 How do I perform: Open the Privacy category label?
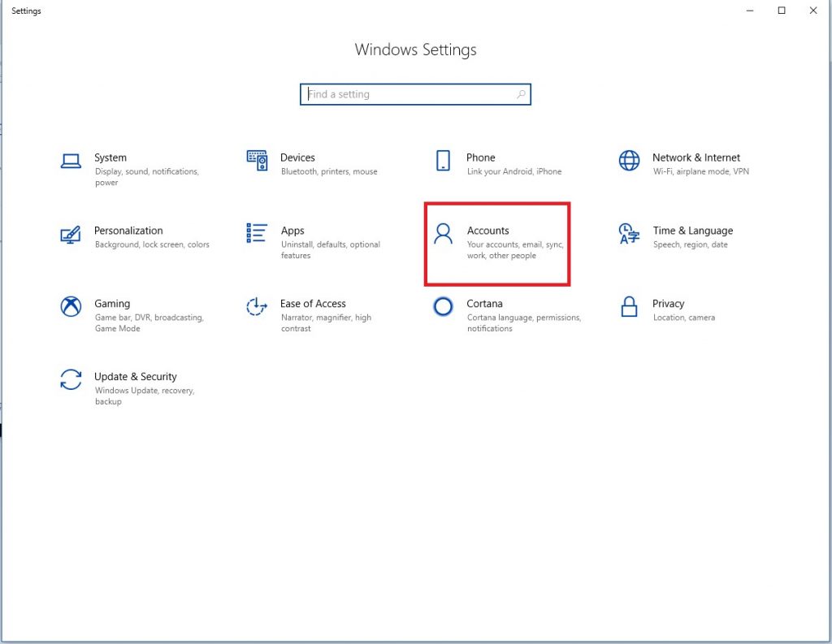(x=668, y=304)
